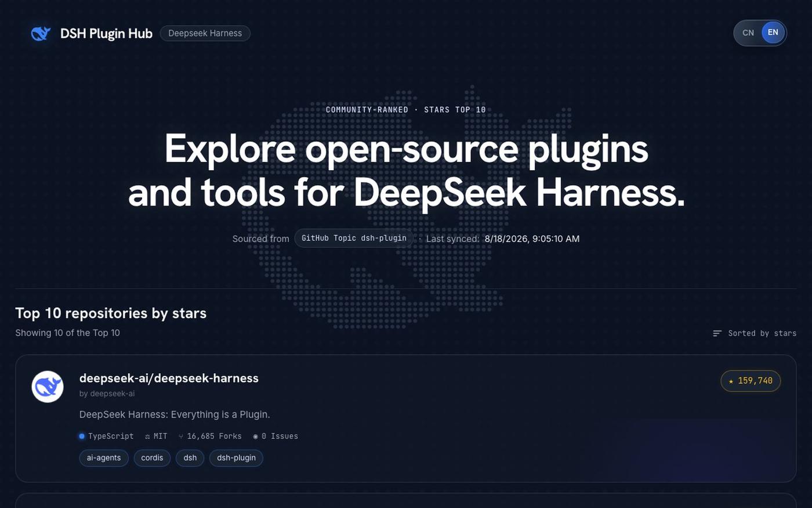Open the GitHub Topic dsh-plugin chip
812x508 pixels.
point(354,238)
